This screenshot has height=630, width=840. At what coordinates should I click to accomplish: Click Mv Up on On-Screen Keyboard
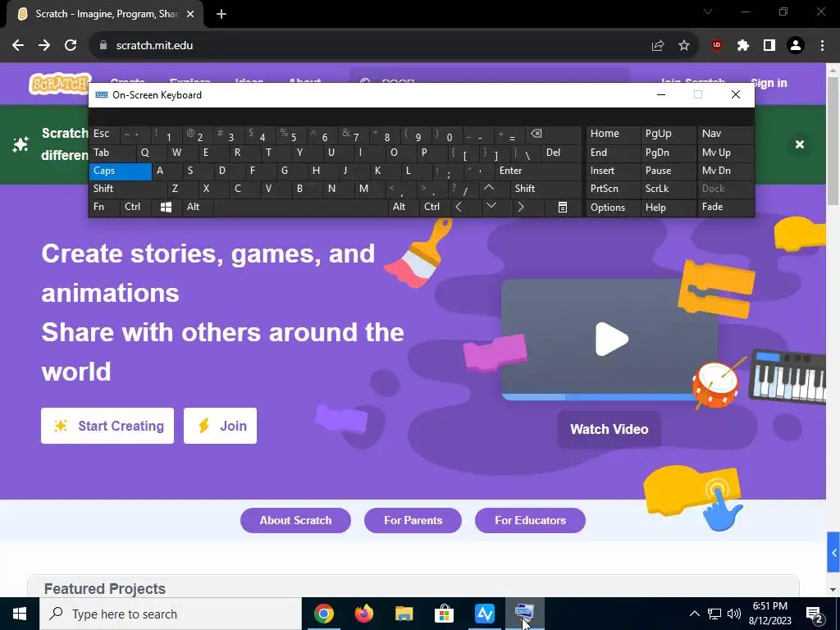click(725, 153)
